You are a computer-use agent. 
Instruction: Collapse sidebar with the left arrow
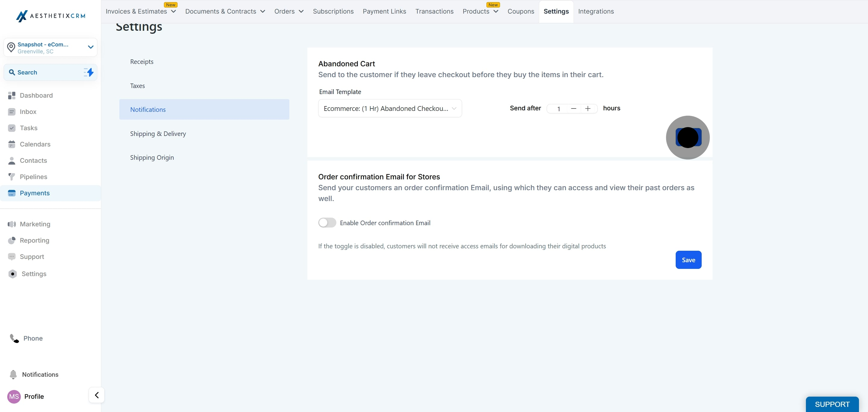point(97,395)
